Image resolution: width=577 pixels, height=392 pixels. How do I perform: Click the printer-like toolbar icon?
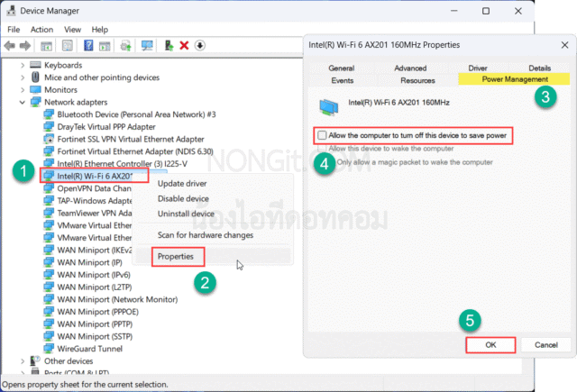[125, 46]
